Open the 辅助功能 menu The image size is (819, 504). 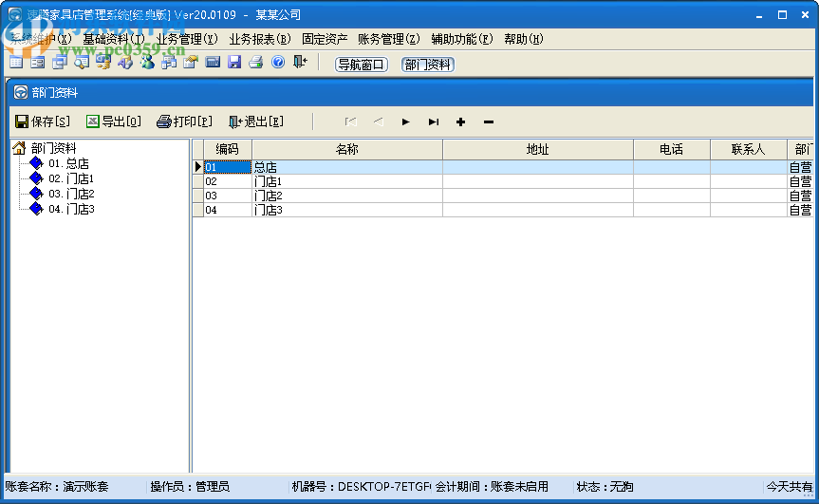pos(462,39)
